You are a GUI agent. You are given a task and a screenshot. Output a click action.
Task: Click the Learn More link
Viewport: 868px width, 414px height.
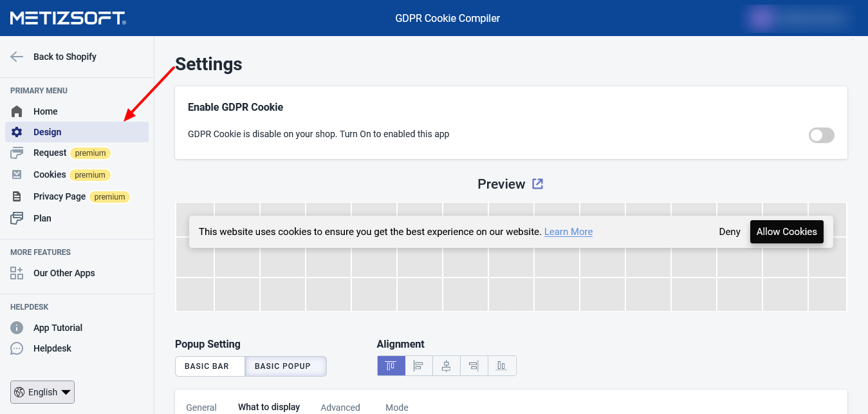[x=568, y=232]
